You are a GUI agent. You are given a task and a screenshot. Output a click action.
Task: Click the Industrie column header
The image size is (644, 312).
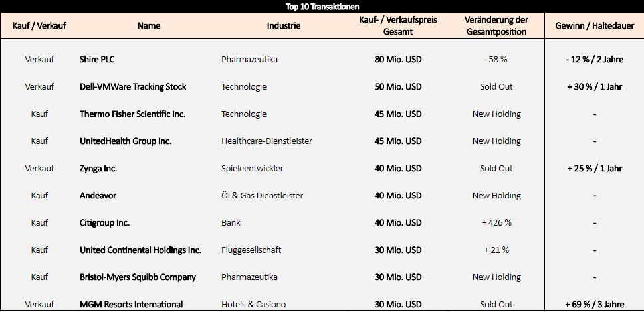pyautogui.click(x=283, y=25)
